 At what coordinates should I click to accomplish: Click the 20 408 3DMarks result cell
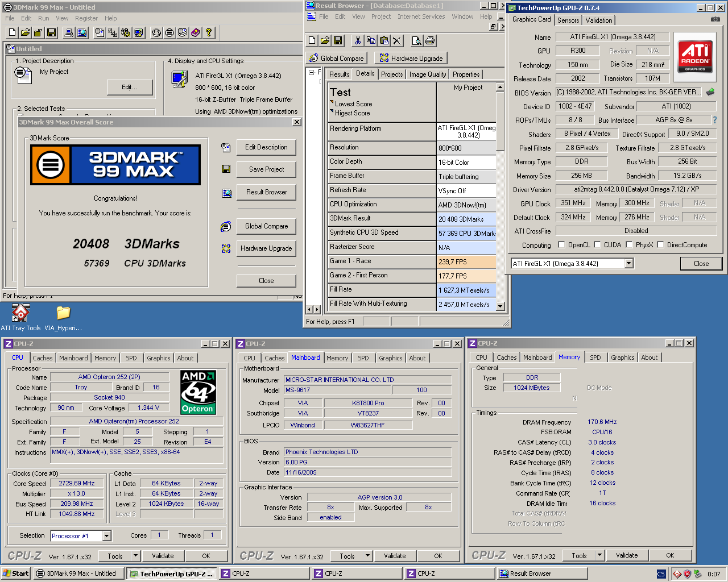click(x=466, y=219)
